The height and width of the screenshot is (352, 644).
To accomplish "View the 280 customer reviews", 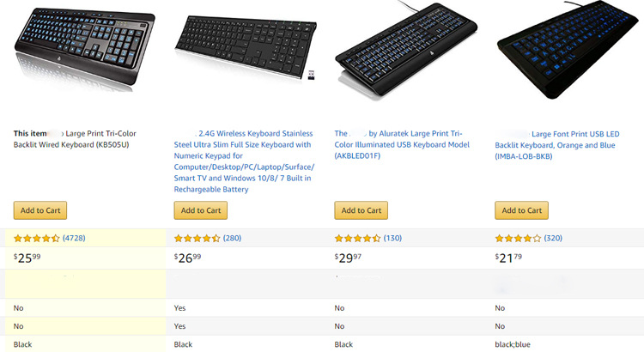I will 232,238.
